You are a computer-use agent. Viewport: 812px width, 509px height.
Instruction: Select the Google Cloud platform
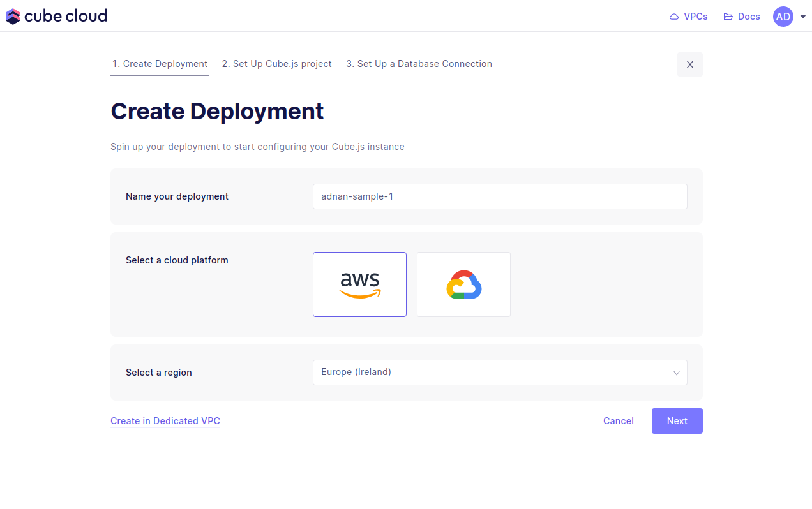(463, 284)
